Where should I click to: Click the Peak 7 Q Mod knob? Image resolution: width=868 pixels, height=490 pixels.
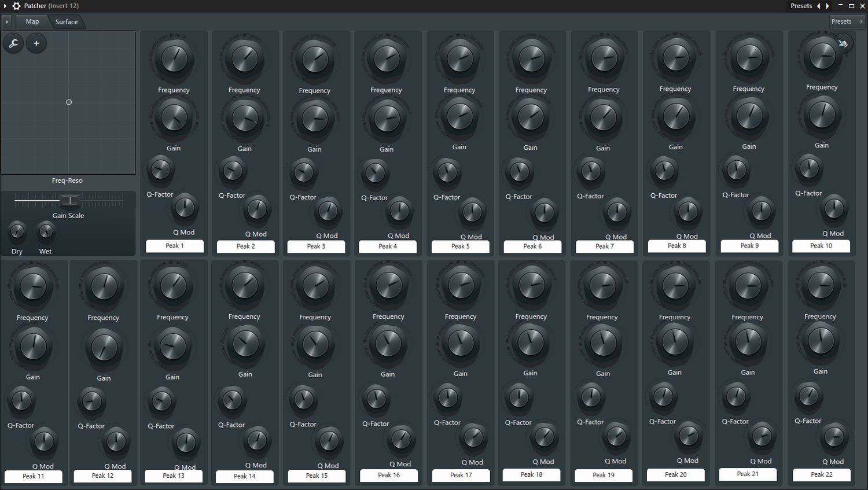[617, 212]
